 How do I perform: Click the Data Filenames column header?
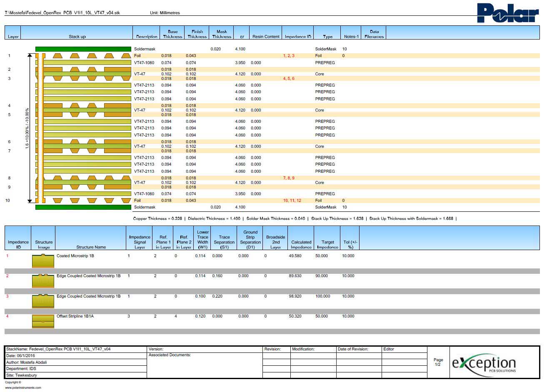(374, 34)
